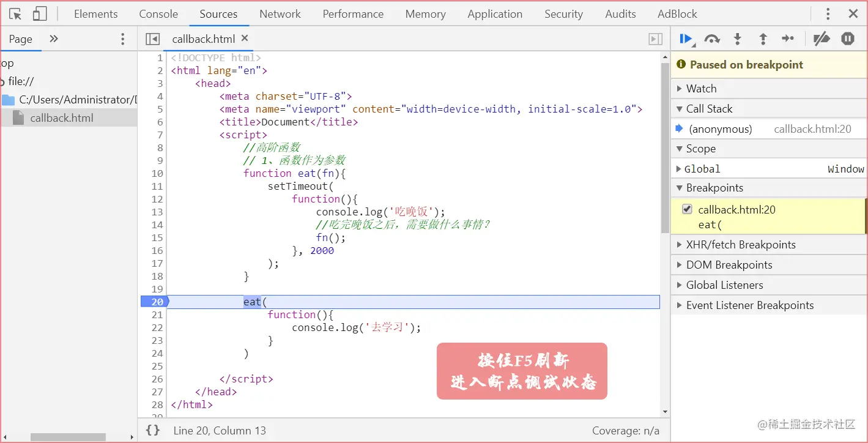Viewport: 868px width, 443px height.
Task: Click the info icon in paused banner
Action: pos(681,64)
